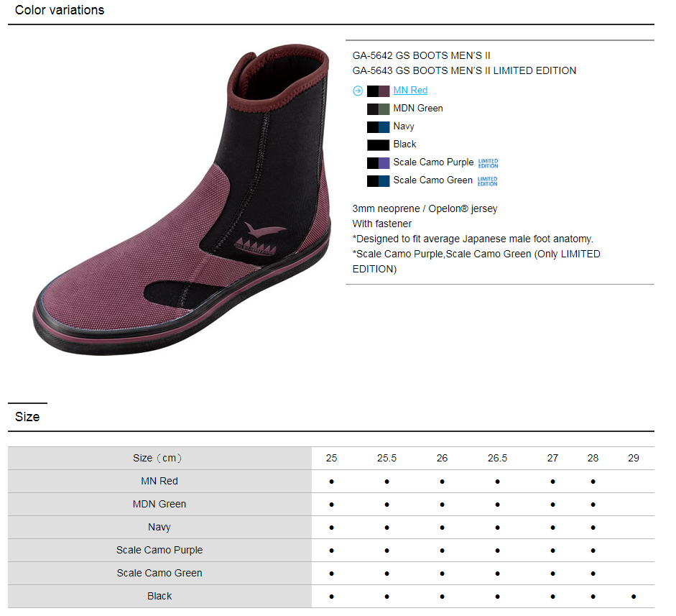Choose the MDN Green color label
Image resolution: width=676 pixels, height=616 pixels.
(x=418, y=109)
